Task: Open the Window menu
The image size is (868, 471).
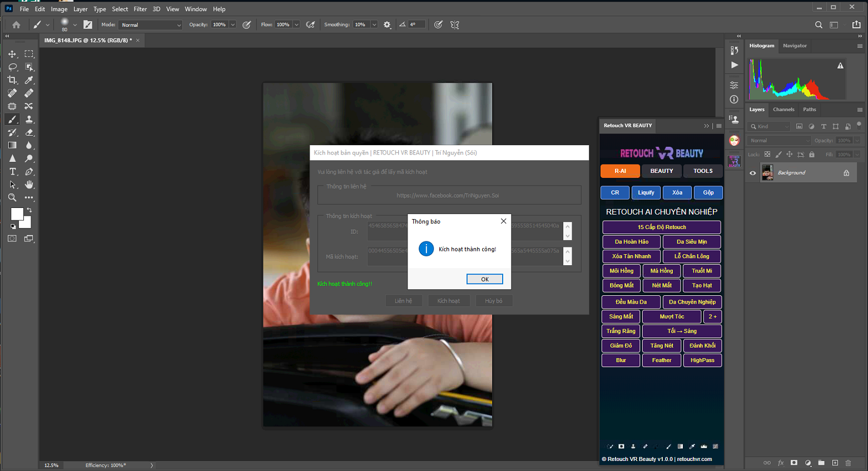Action: pyautogui.click(x=196, y=9)
